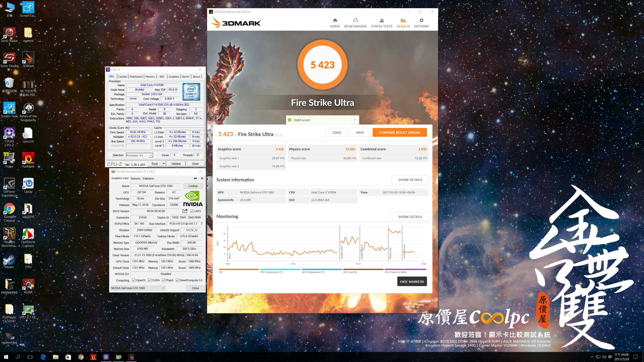This screenshot has height=362, width=644.
Task: Toggle the PhysX checkbox in GPU-Z
Action: tap(164, 280)
